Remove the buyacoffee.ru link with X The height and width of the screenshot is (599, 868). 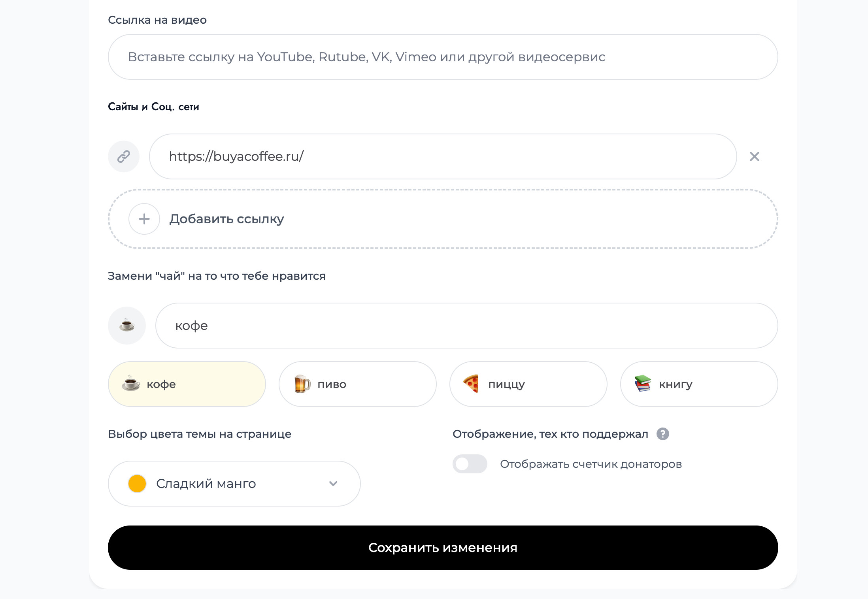(x=754, y=156)
